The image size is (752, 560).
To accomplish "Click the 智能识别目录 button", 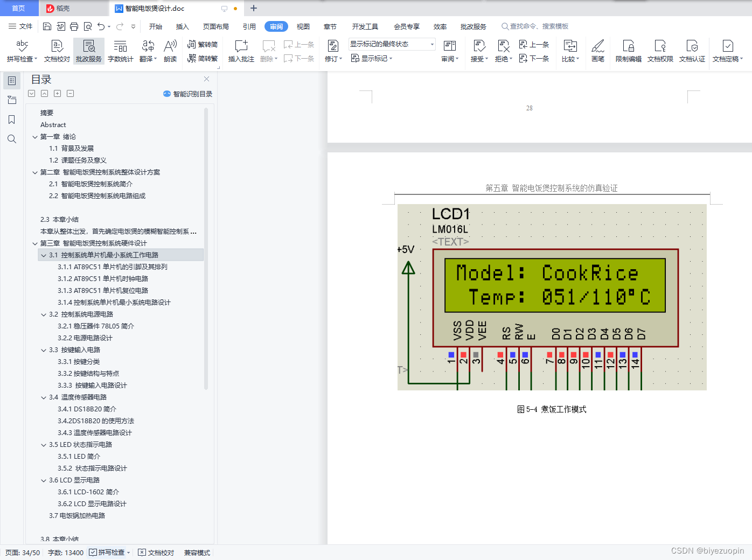I will click(x=187, y=94).
